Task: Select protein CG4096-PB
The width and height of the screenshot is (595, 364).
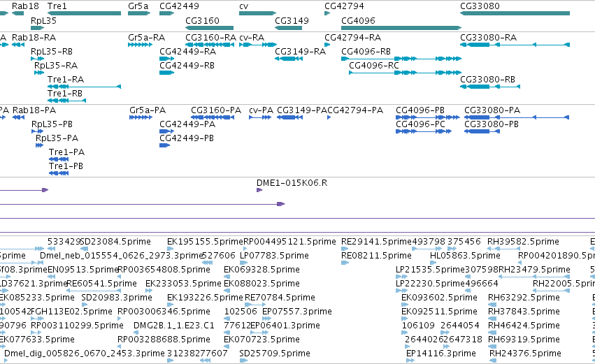Action: [428, 117]
